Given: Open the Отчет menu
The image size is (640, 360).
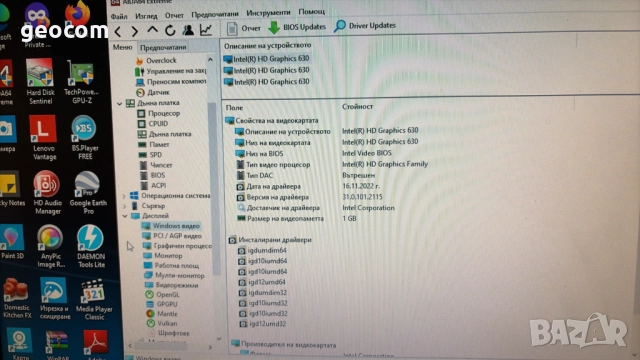Looking at the screenshot, I should coord(174,15).
